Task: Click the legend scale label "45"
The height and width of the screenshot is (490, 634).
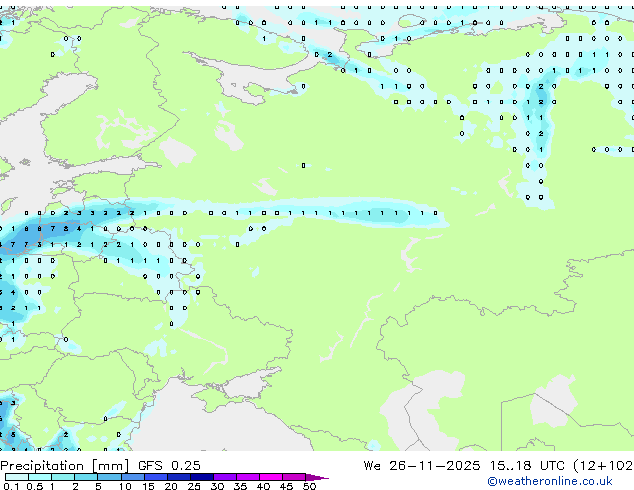Action: coord(286,486)
